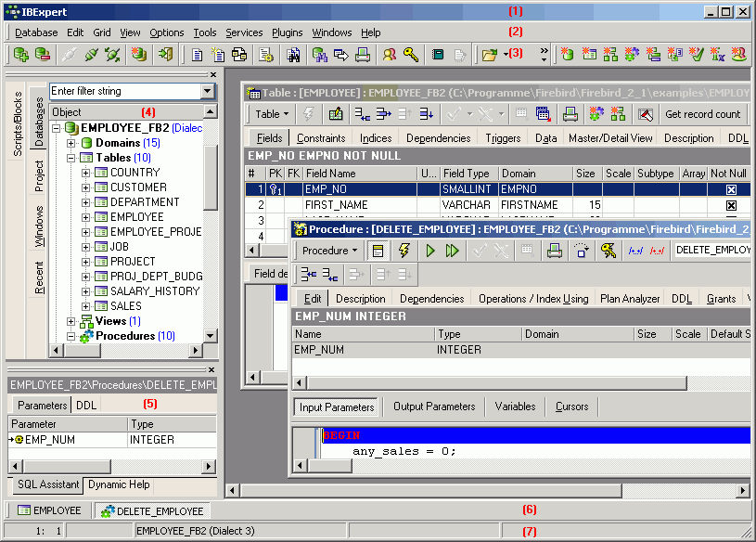The image size is (756, 542).
Task: Click the binoculars search icon in main toolbar
Action: (294, 55)
